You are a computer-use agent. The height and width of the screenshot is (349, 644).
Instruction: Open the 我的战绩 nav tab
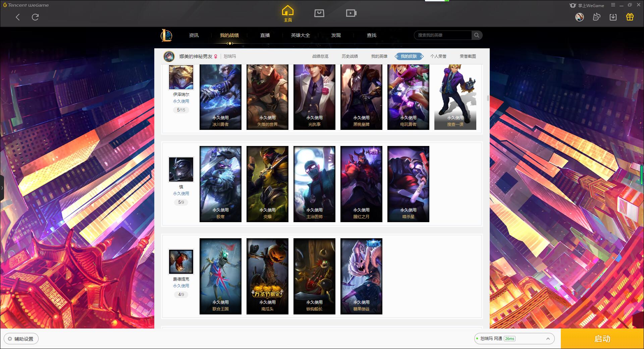pyautogui.click(x=229, y=35)
